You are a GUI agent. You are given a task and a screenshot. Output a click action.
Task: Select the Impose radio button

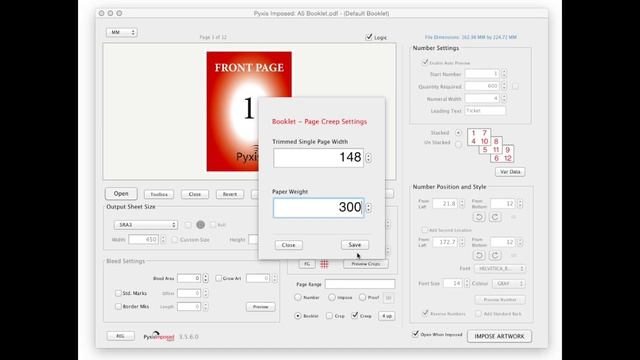tap(332, 298)
